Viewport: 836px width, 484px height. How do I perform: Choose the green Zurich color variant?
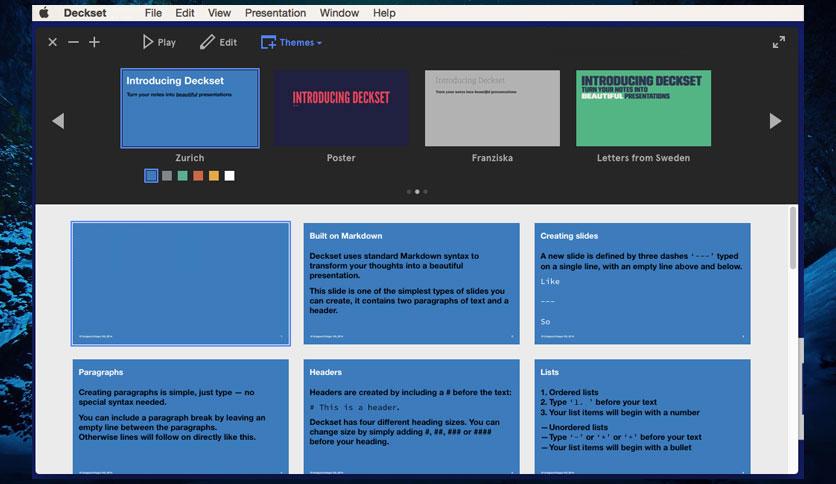pos(182,176)
